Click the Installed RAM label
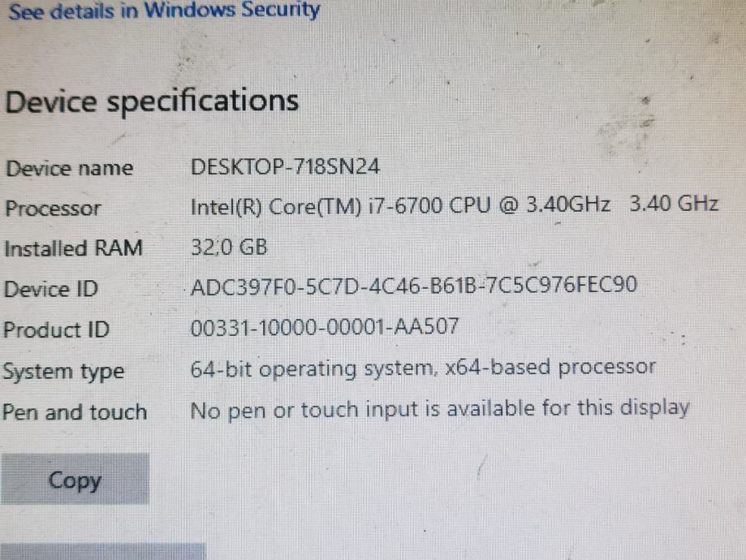This screenshot has width=746, height=560. (73, 248)
